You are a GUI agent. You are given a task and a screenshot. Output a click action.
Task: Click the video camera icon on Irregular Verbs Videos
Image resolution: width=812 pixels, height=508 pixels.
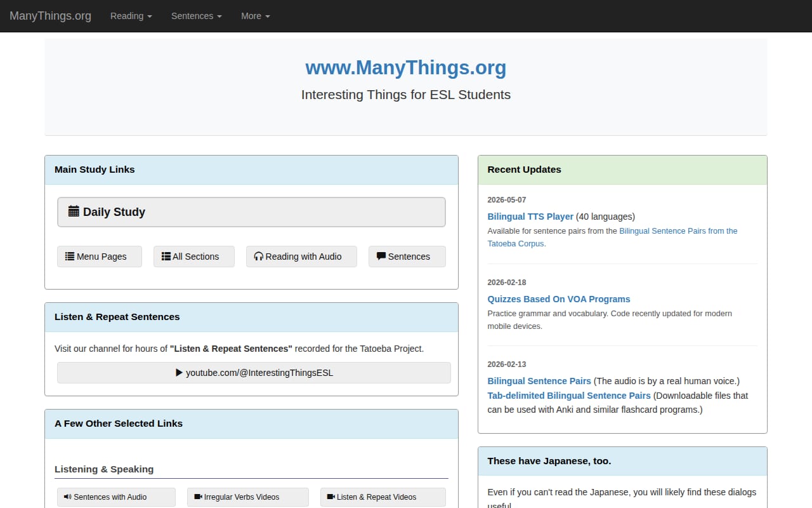point(198,497)
